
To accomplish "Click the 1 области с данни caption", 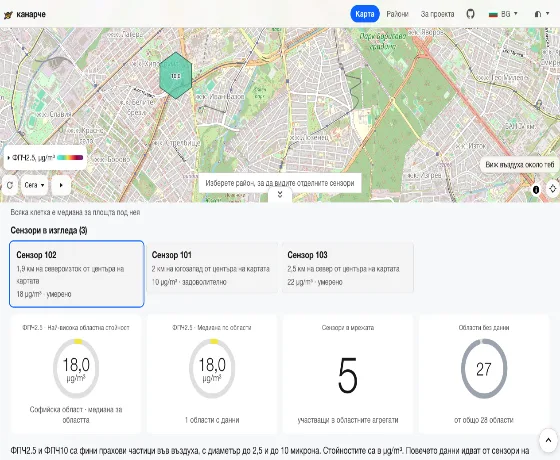I will (212, 420).
